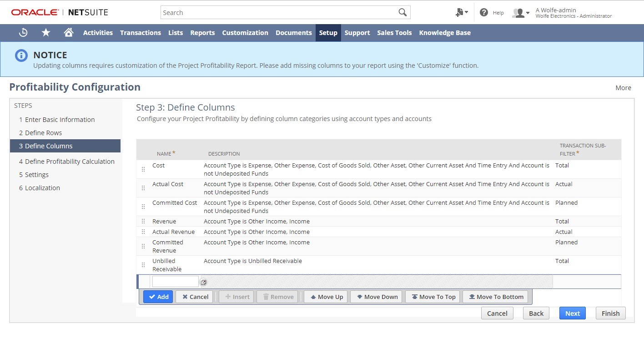Click the Help question mark icon
The image size is (644, 339).
(484, 13)
